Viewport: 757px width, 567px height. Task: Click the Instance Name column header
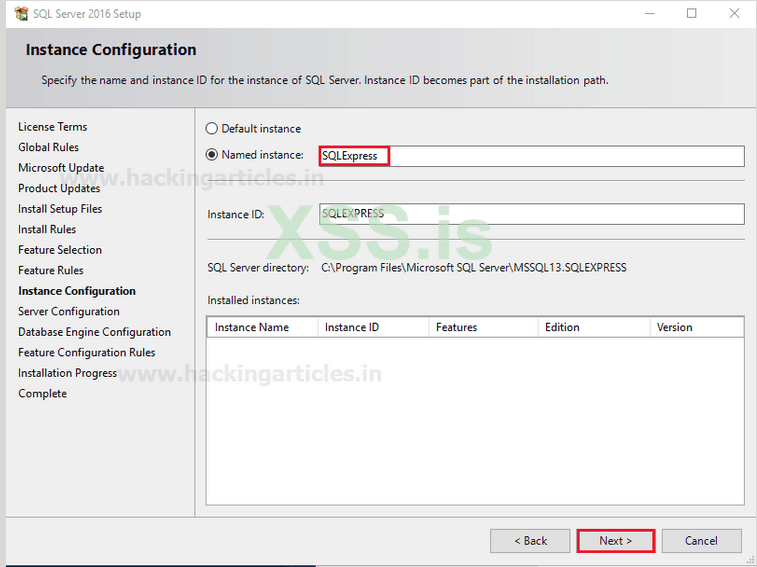262,327
